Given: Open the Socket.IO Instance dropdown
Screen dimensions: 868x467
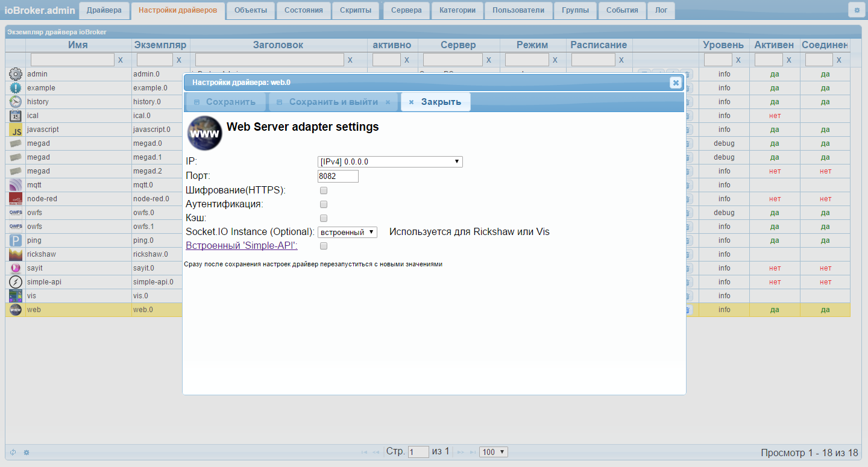Looking at the screenshot, I should tap(347, 232).
